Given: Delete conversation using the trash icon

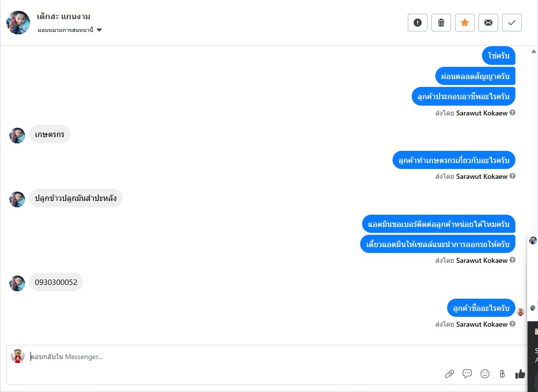Looking at the screenshot, I should tap(441, 23).
